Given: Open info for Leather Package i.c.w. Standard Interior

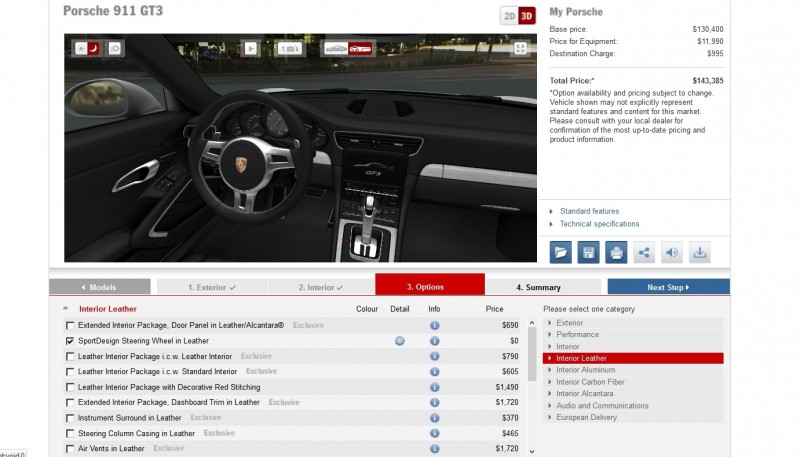Looking at the screenshot, I should (x=434, y=372).
